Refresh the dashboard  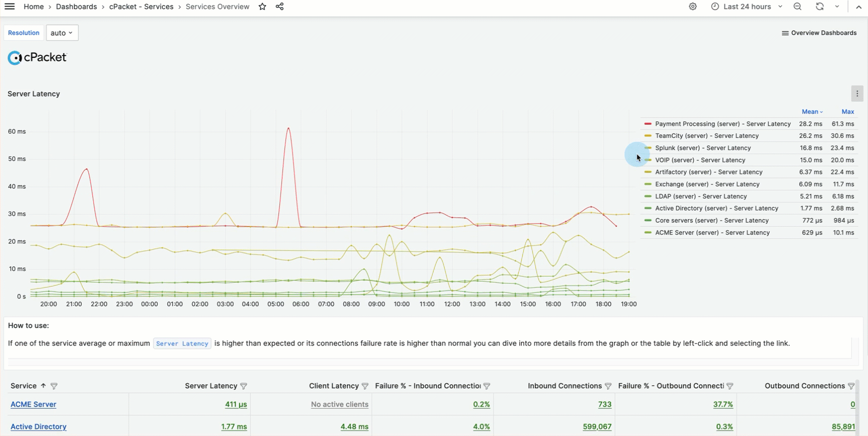click(x=820, y=7)
